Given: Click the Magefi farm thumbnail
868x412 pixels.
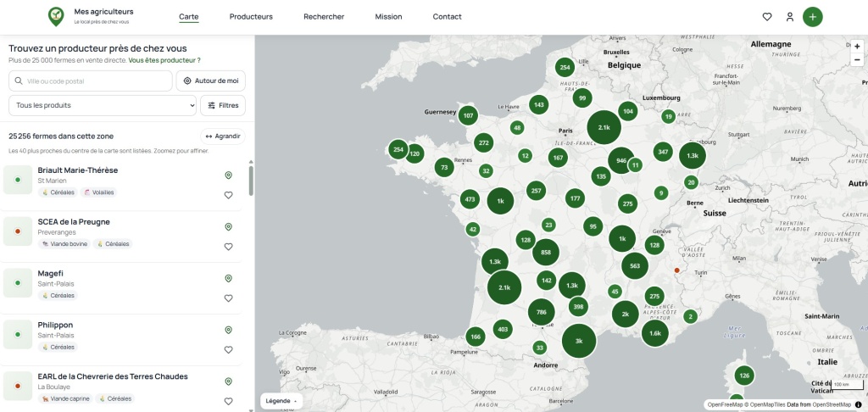Looking at the screenshot, I should click(18, 283).
